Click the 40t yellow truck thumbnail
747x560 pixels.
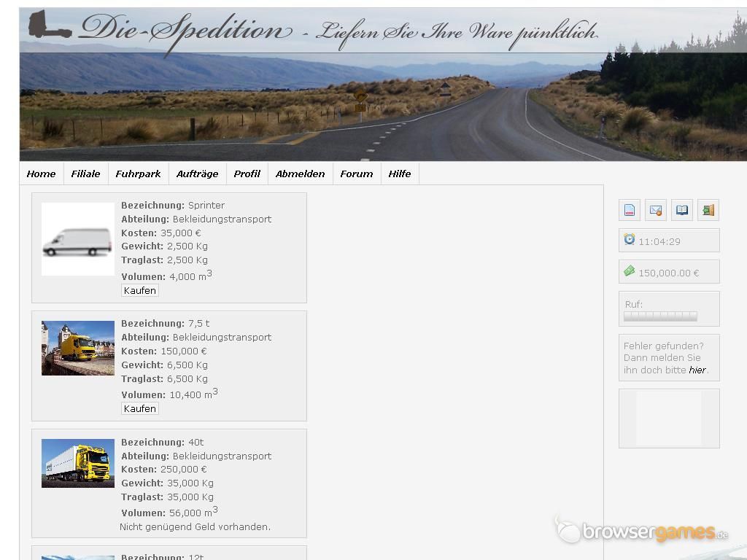77,463
